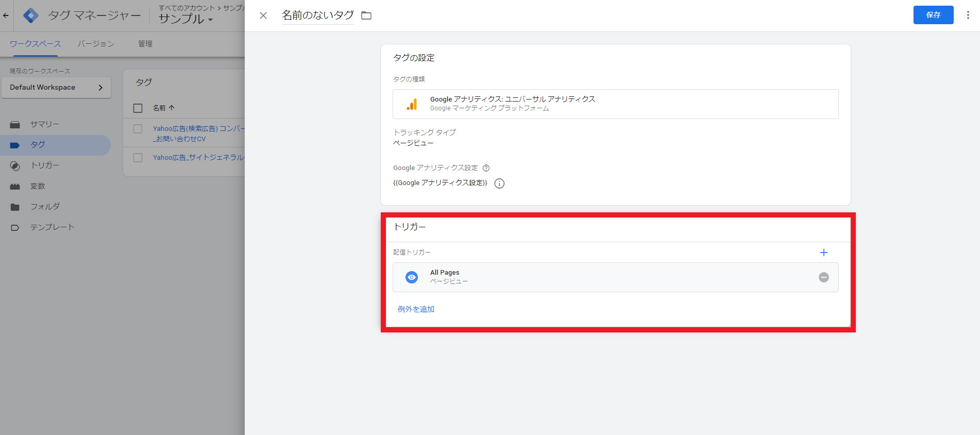Click the Tag Manager logo
980x435 pixels.
pos(31,15)
